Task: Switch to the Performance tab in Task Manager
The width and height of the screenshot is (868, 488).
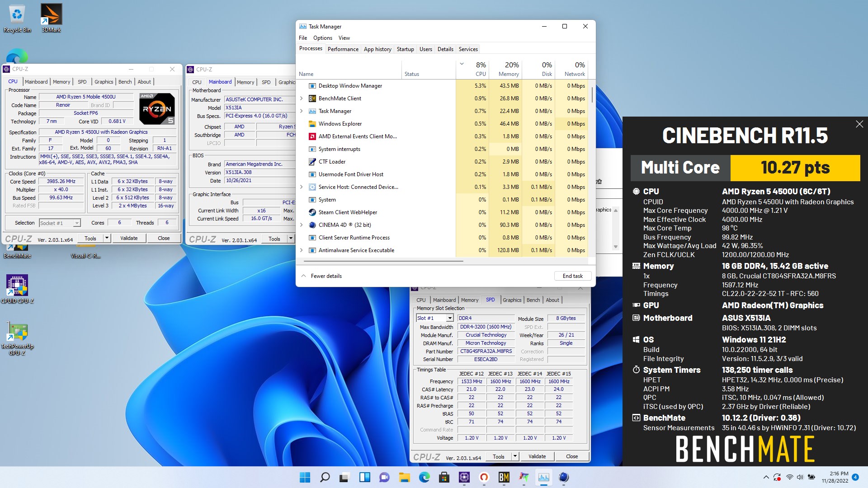Action: (x=343, y=49)
